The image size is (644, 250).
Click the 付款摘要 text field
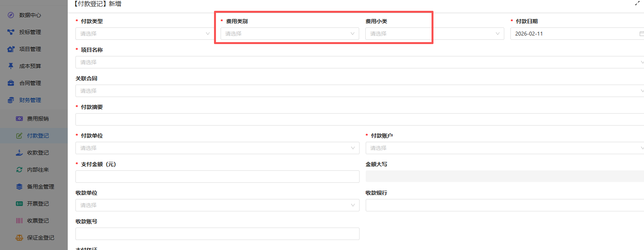coord(360,119)
